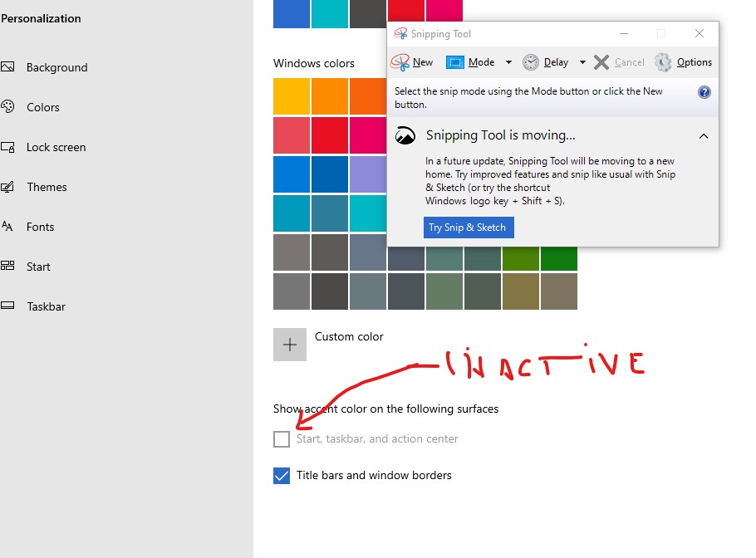Image resolution: width=756 pixels, height=558 pixels.
Task: Expand the Delay dropdown arrow in Snipping Tool
Action: (x=582, y=62)
